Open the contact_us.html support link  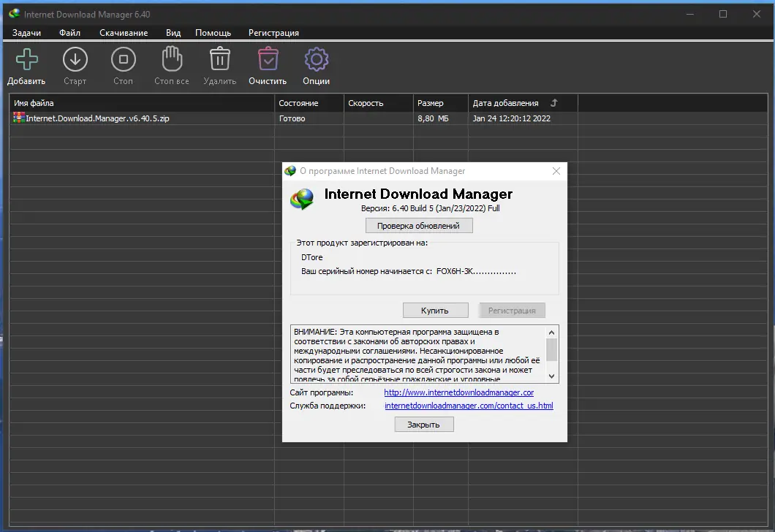point(469,405)
